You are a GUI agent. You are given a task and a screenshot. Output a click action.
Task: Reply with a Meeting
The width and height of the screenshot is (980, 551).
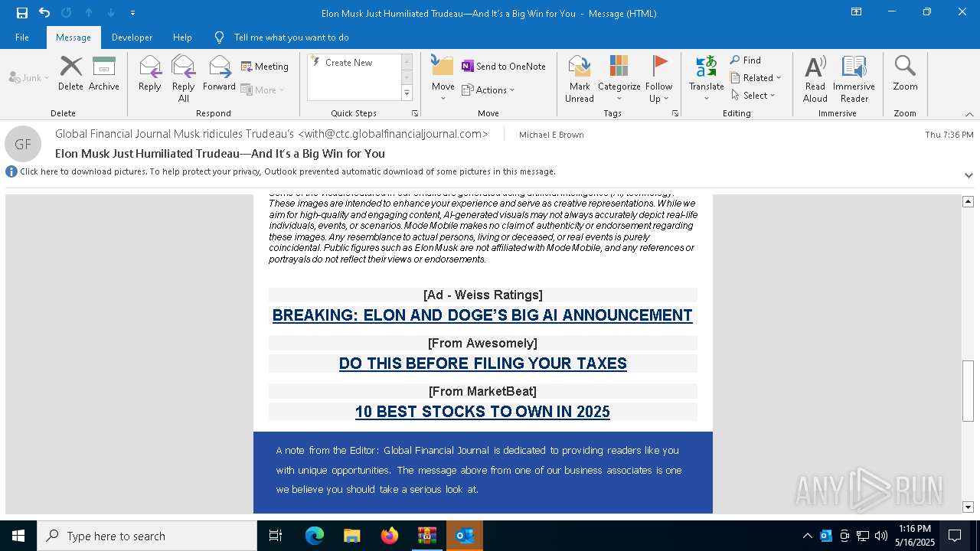[265, 67]
